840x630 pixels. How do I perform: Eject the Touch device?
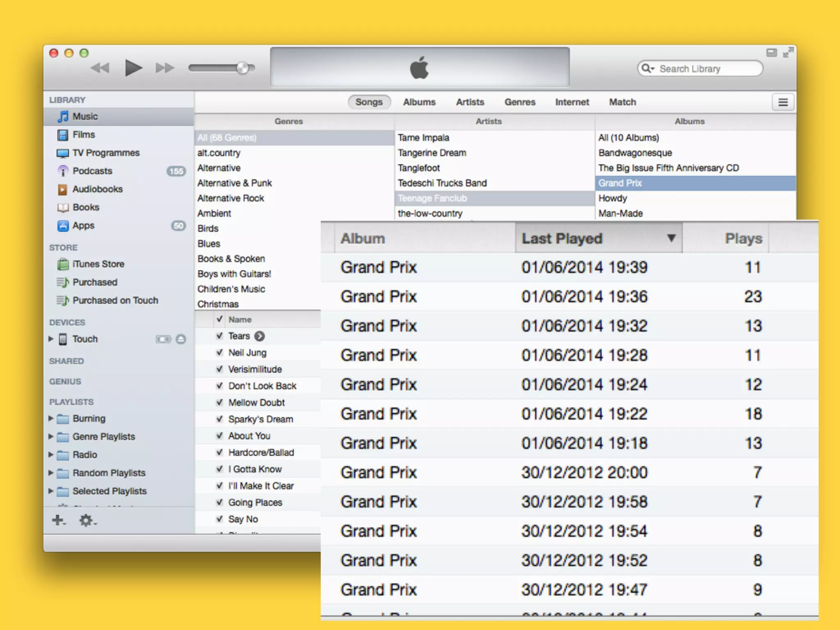coord(181,339)
